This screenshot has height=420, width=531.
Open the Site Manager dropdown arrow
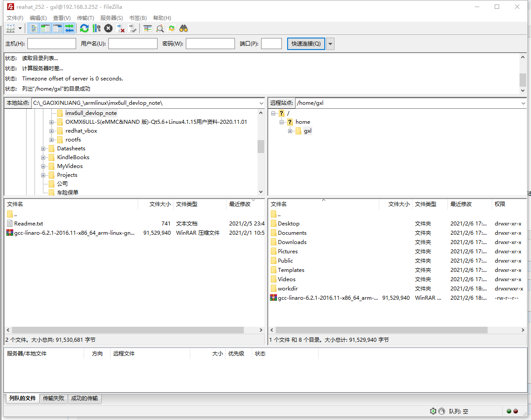20,28
